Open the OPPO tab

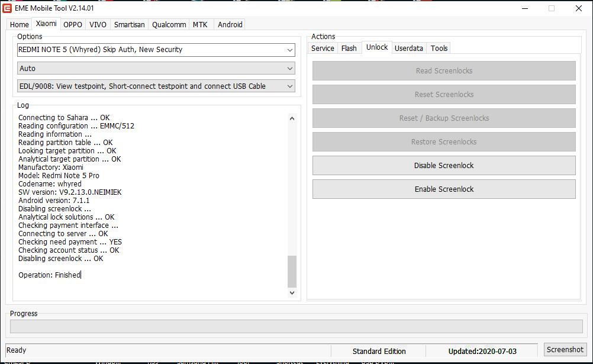click(x=73, y=25)
